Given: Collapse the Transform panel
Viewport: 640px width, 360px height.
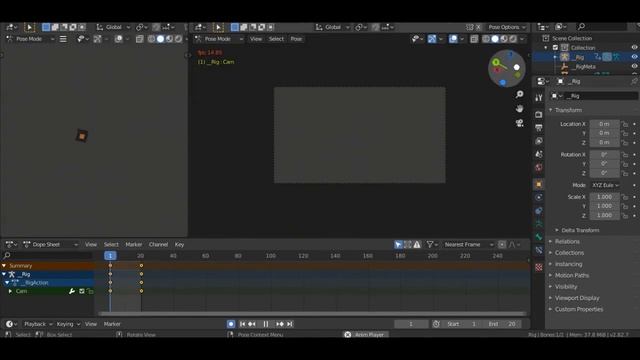Looking at the screenshot, I should pyautogui.click(x=568, y=110).
